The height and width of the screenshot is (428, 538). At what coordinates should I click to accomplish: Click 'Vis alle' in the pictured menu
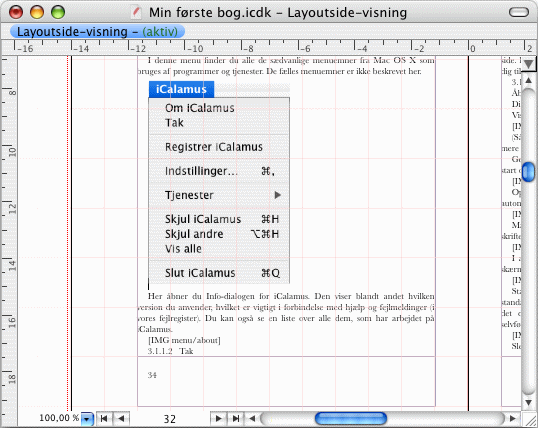[x=183, y=249]
